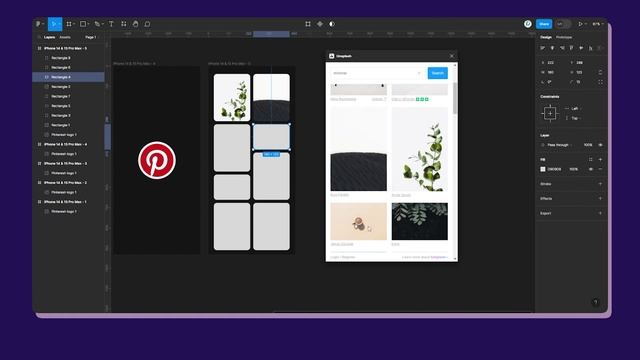
Task: Toggle the Dev Mode switch
Action: (x=563, y=24)
